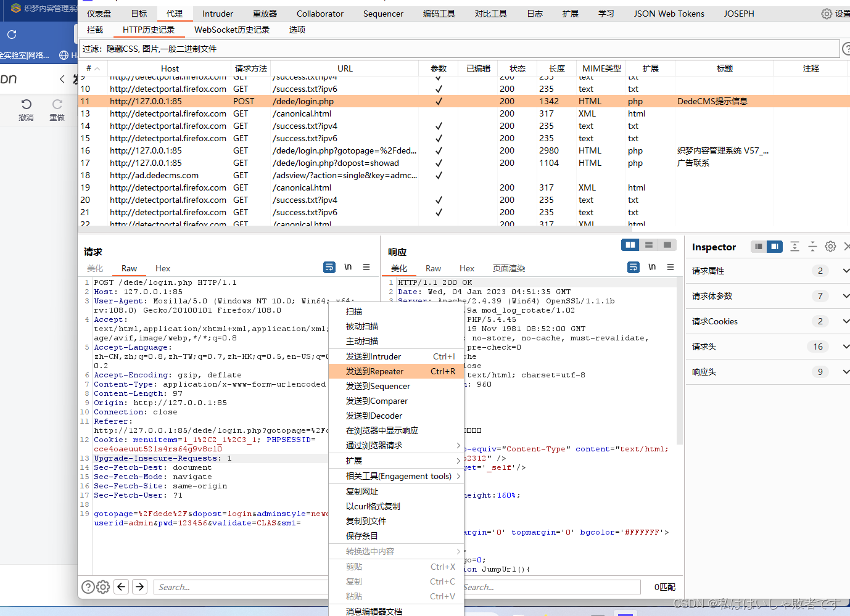Click the filter bar 过滤 settings
850x616 pixels.
460,49
